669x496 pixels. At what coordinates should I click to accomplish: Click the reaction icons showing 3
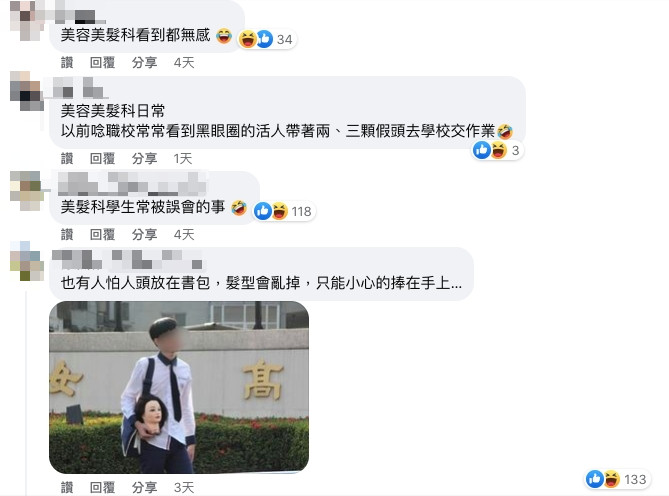[x=497, y=150]
